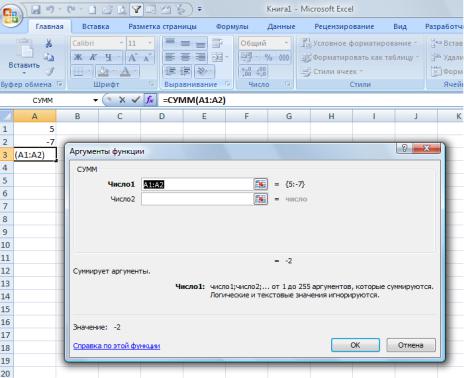Open the font size 11 dropdown
464x378 pixels.
[150, 43]
